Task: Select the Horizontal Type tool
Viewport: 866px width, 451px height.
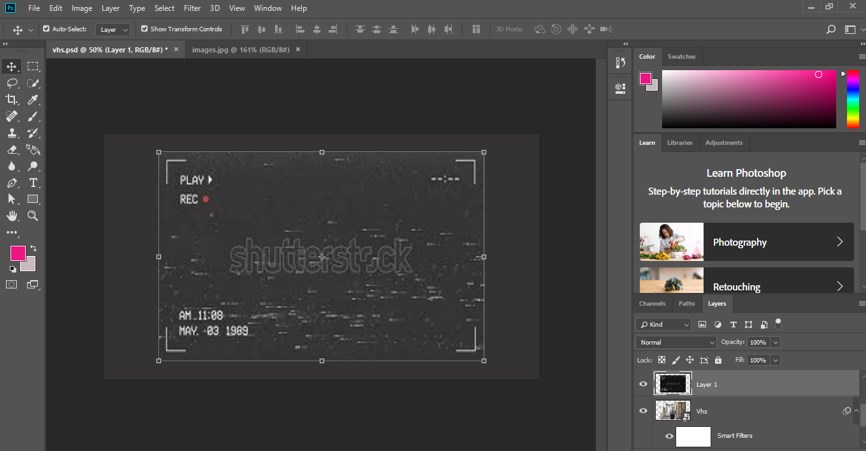Action: click(33, 183)
